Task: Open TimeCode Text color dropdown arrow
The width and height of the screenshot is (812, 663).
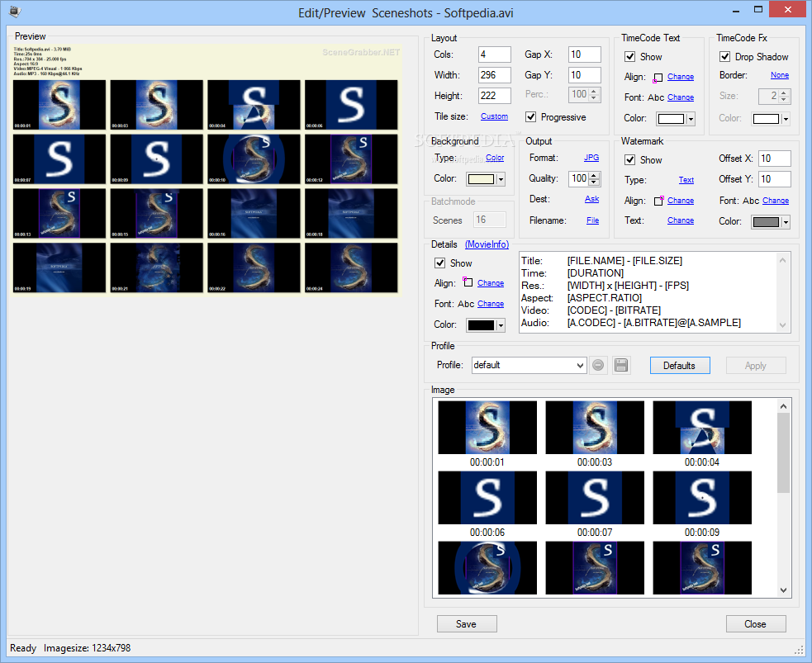Action: (x=691, y=119)
